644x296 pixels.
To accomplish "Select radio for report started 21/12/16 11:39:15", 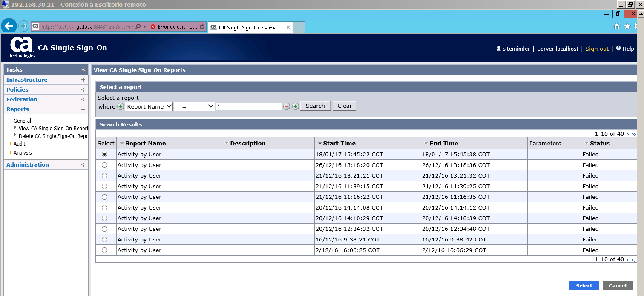I will (105, 186).
